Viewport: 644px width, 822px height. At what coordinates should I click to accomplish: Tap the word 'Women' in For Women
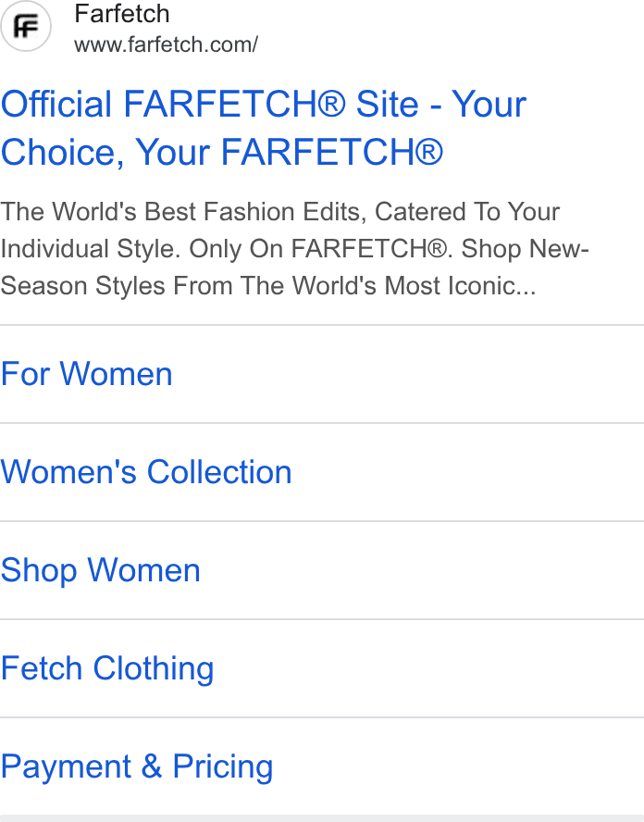pos(116,374)
